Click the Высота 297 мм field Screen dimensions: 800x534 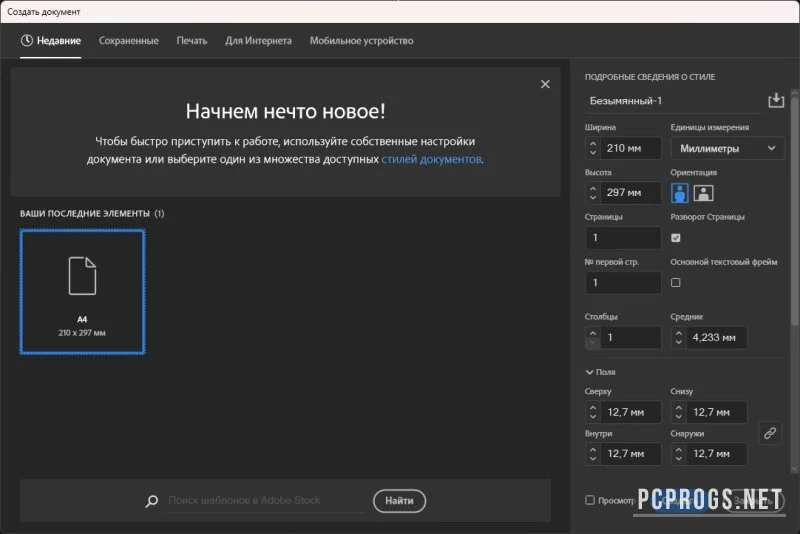point(631,192)
